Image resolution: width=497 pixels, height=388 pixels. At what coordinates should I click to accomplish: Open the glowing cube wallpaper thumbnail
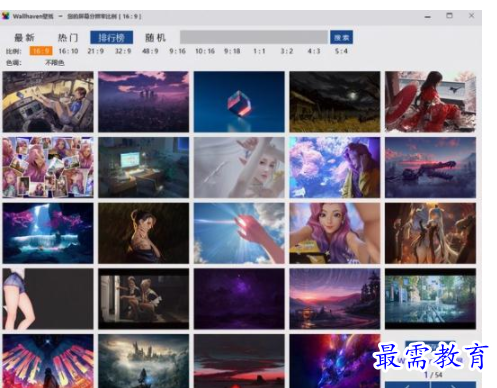click(x=239, y=102)
